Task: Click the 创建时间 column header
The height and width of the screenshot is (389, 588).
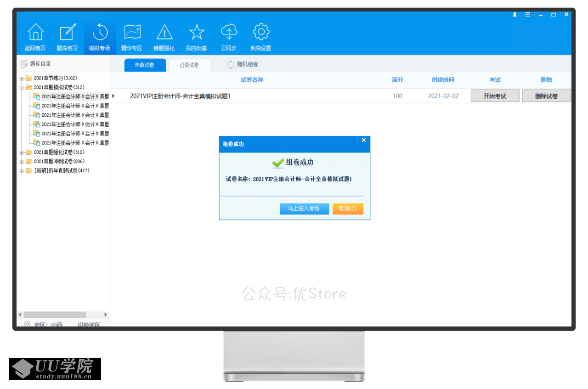Action: point(443,80)
